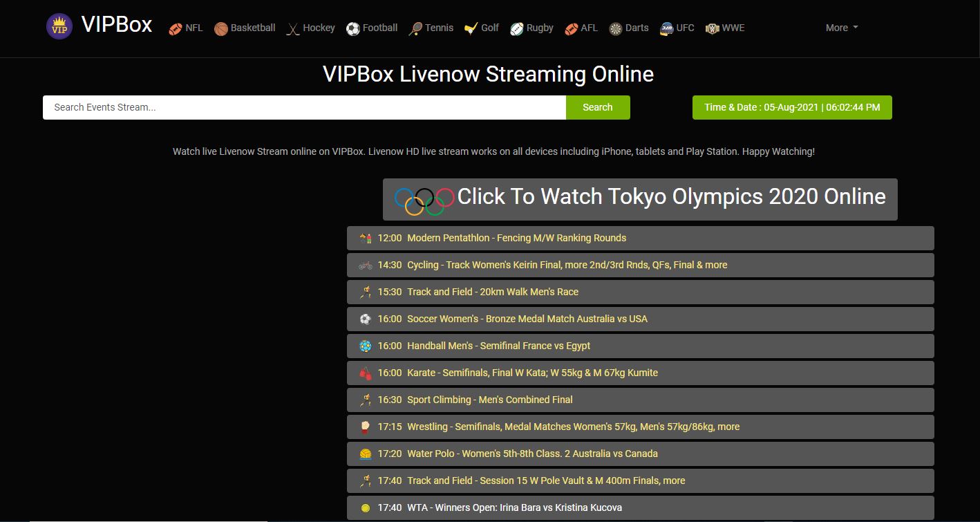This screenshot has height=522, width=980.
Task: Click the Time & Date button
Action: click(x=792, y=107)
